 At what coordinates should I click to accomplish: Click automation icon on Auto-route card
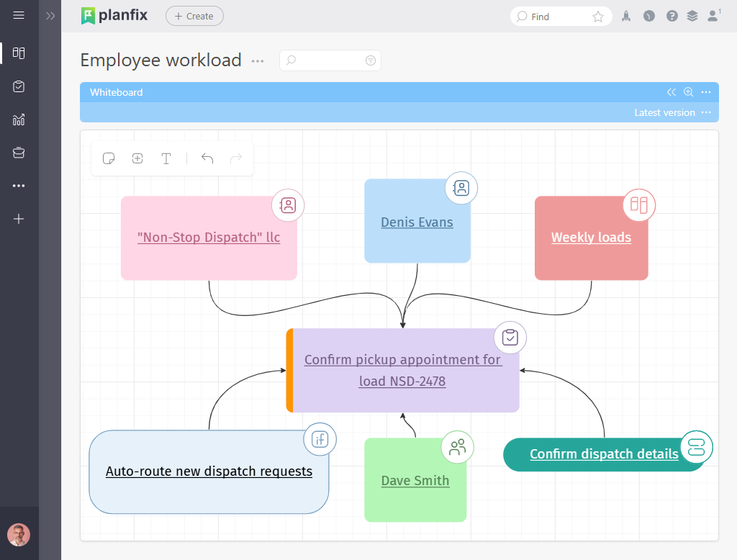[320, 440]
